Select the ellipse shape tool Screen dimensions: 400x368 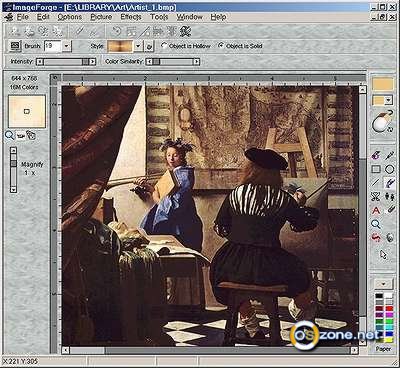390,169
